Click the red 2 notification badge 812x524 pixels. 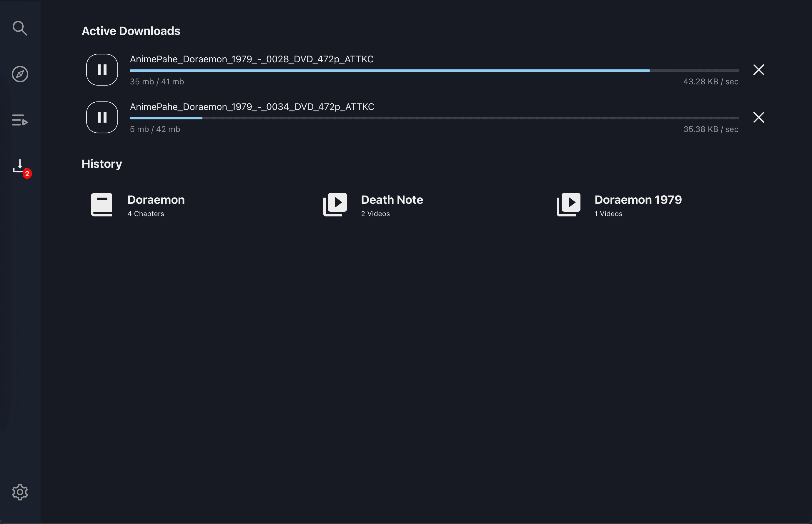27,173
